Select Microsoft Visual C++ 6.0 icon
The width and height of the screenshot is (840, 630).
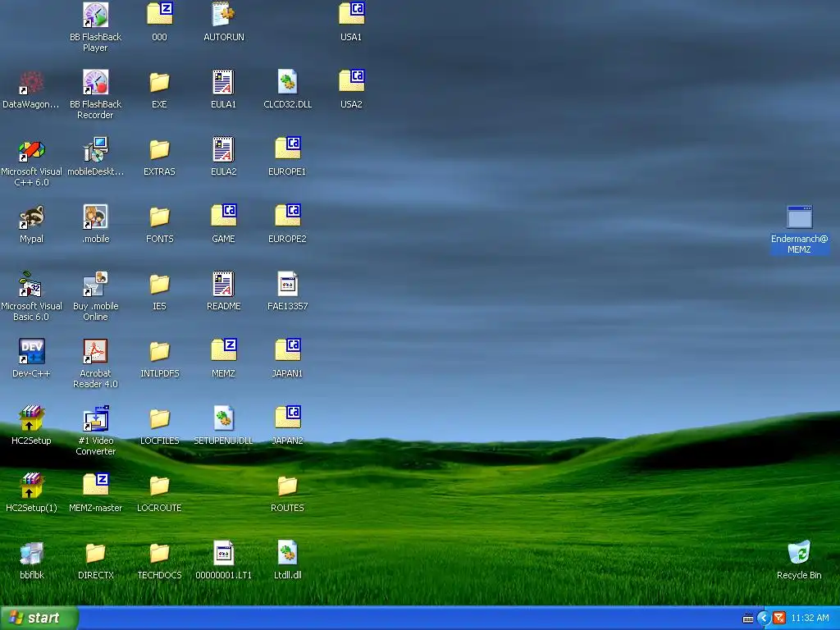[x=31, y=149]
